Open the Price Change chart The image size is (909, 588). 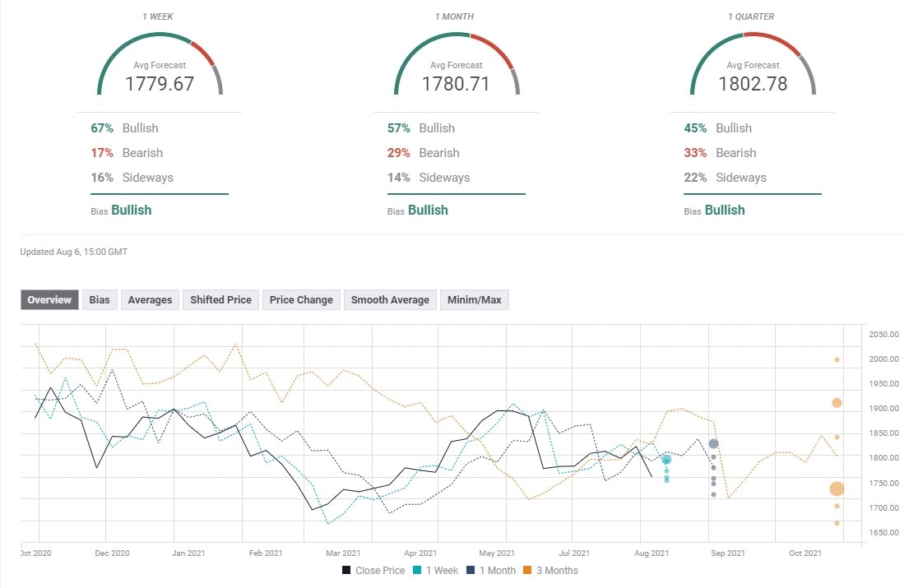(x=300, y=299)
